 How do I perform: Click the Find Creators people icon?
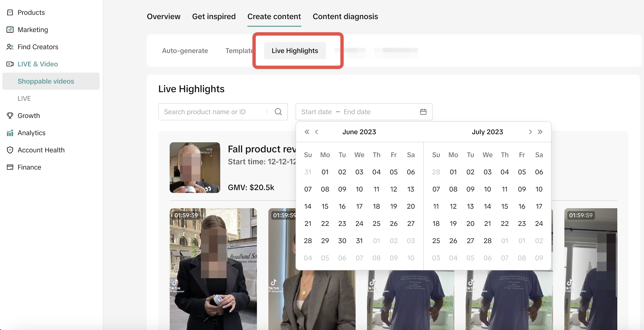10,47
